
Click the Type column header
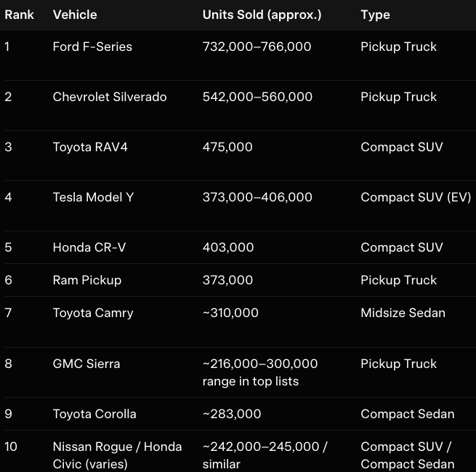click(x=375, y=15)
